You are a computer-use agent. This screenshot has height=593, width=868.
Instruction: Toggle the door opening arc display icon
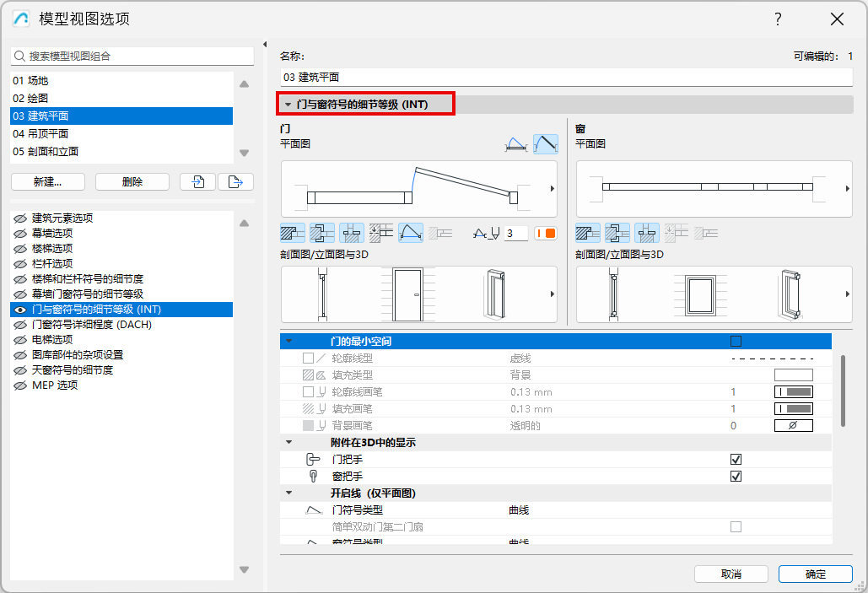click(411, 233)
